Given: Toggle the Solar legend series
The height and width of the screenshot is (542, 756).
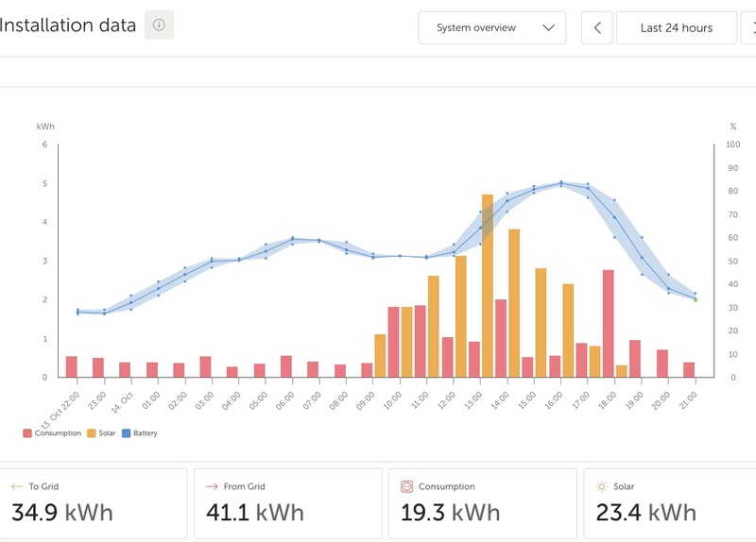Looking at the screenshot, I should [x=101, y=433].
